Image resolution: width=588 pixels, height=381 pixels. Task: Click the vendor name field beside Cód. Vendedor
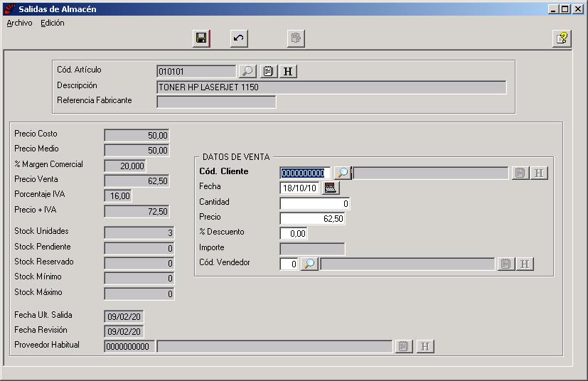(x=408, y=264)
